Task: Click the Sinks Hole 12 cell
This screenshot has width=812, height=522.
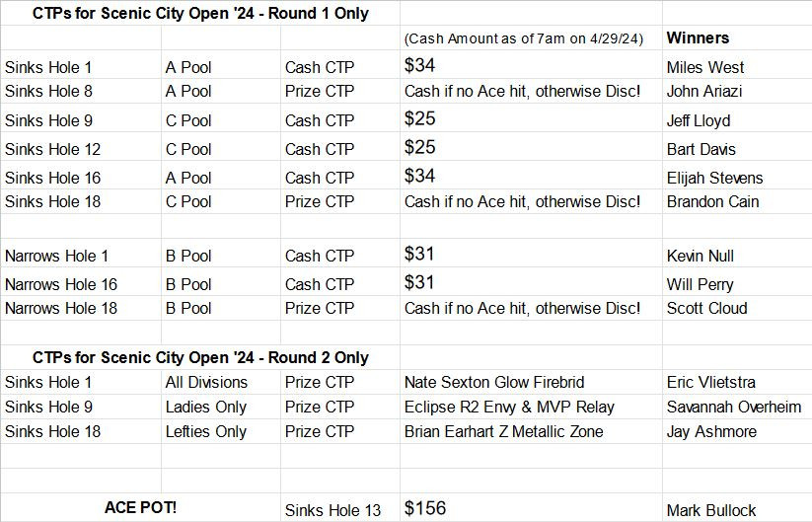Action: [53, 149]
